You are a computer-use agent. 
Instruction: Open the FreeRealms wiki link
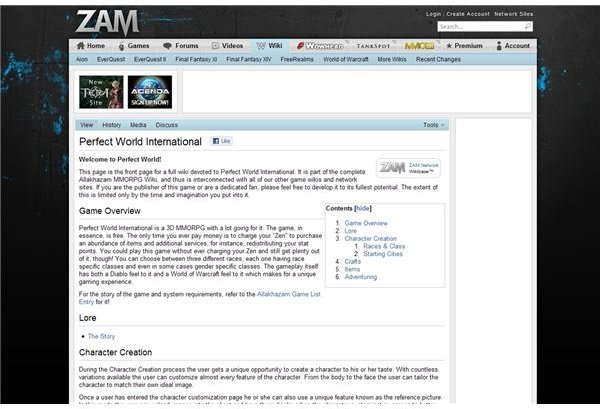[297, 59]
